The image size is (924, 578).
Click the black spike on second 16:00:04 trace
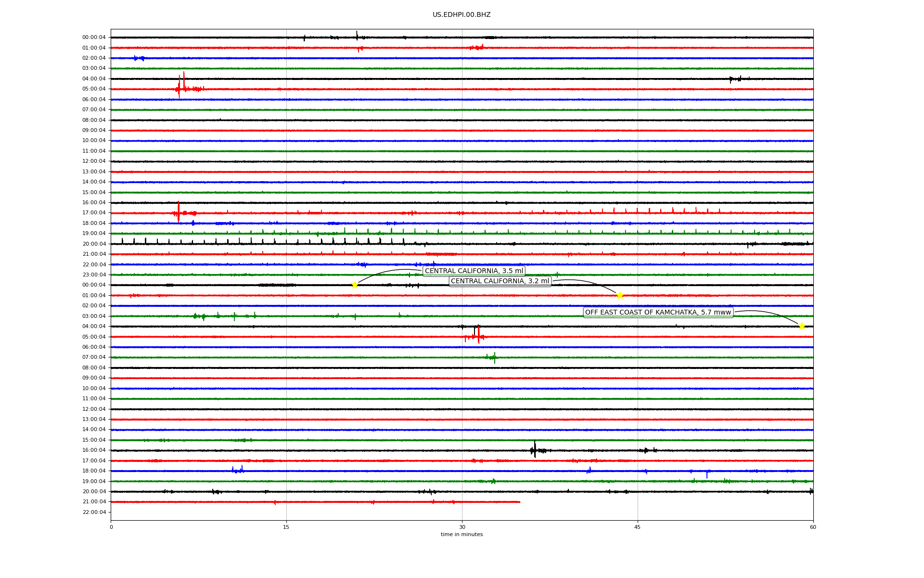point(535,449)
